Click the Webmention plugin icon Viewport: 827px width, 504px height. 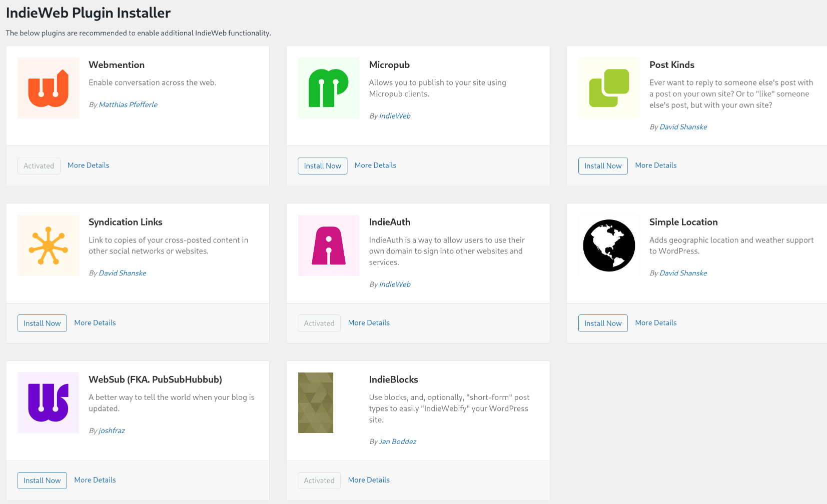pyautogui.click(x=48, y=88)
